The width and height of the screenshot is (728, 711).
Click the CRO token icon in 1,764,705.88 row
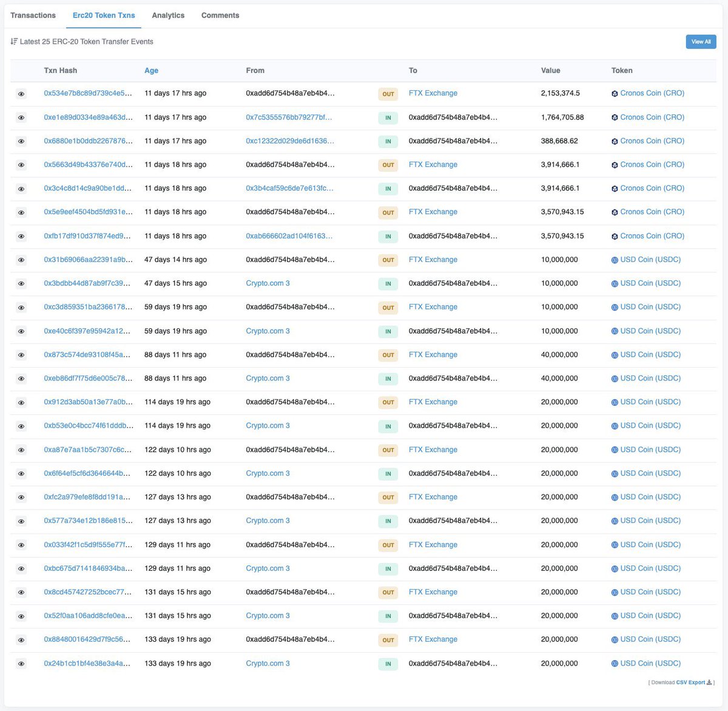[x=615, y=118]
